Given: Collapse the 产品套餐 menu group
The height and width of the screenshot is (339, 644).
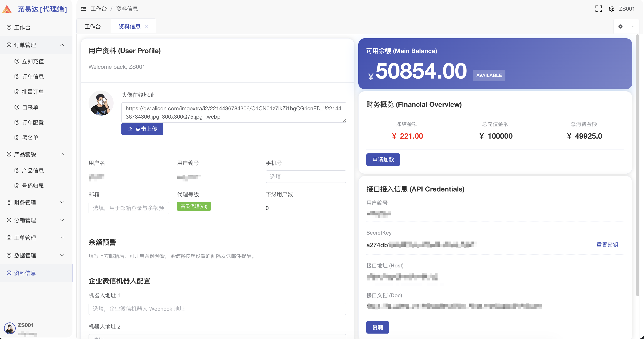Looking at the screenshot, I should click(36, 154).
